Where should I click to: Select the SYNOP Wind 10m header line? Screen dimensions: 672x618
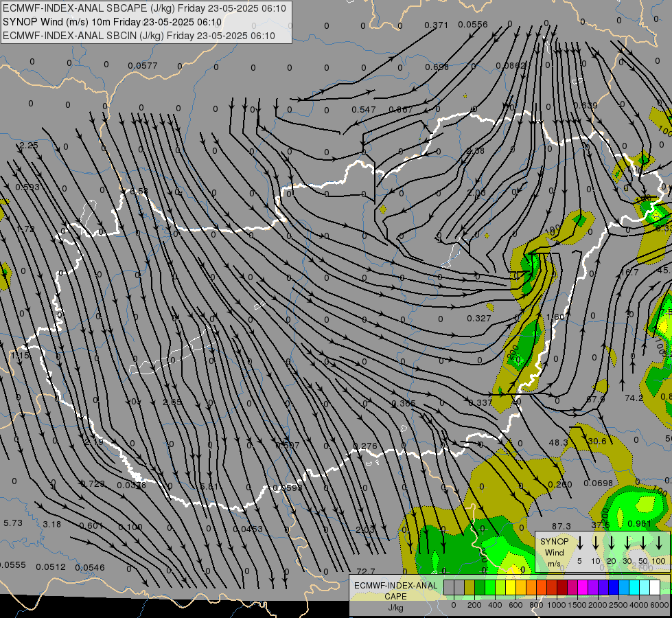[113, 22]
